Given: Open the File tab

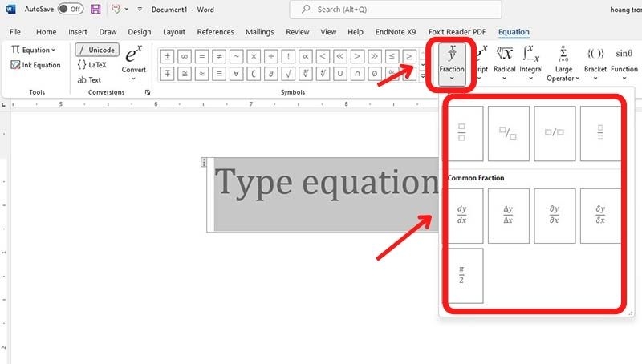Looking at the screenshot, I should [15, 32].
